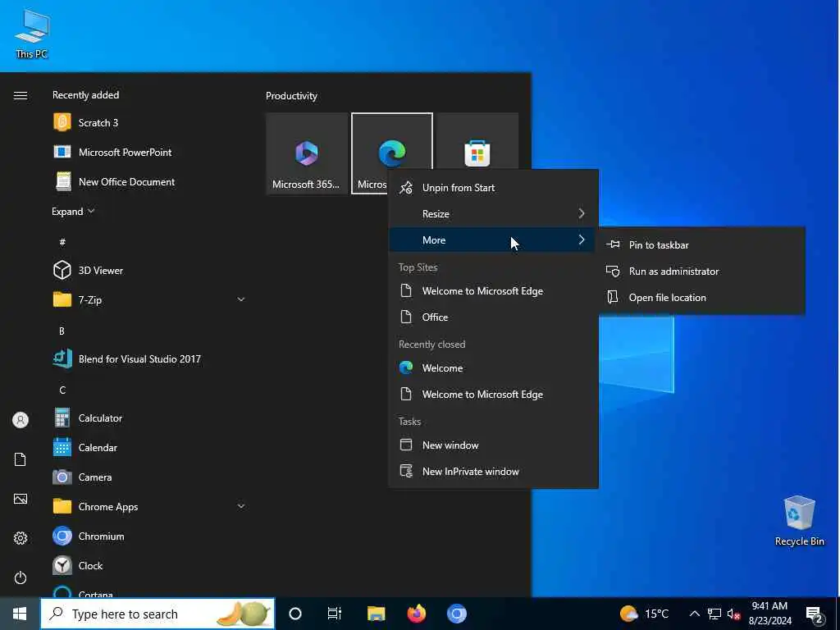The image size is (840, 630).
Task: Choose Run as administrator
Action: tap(702, 271)
